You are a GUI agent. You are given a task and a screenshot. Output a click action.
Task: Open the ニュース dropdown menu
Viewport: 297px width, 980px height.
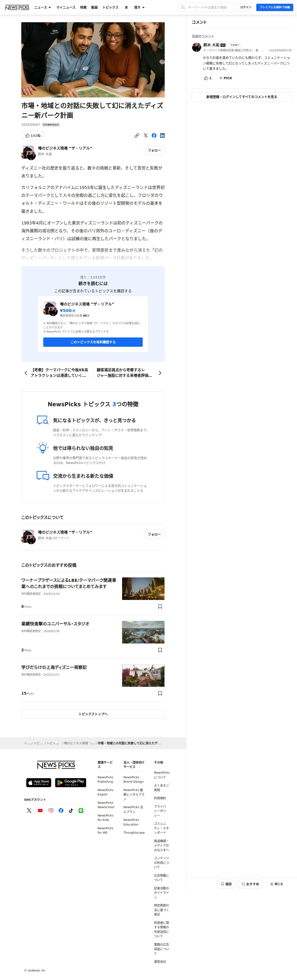43,7
